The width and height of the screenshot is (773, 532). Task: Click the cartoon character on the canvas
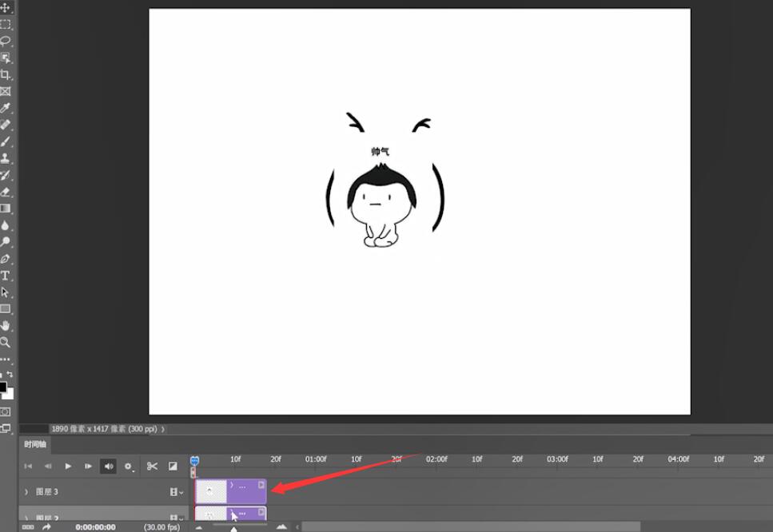coord(381,205)
